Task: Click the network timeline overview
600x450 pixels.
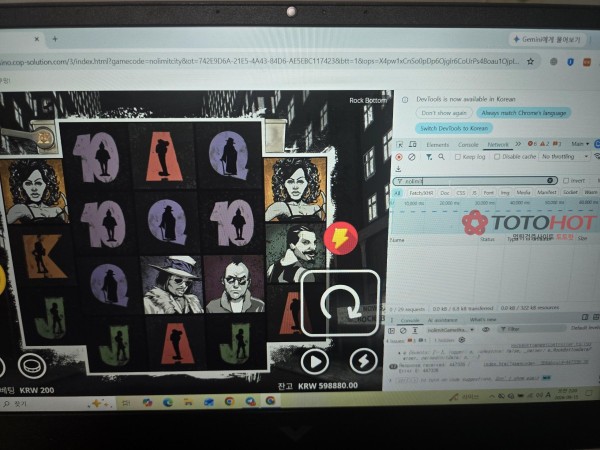Action: tap(494, 215)
